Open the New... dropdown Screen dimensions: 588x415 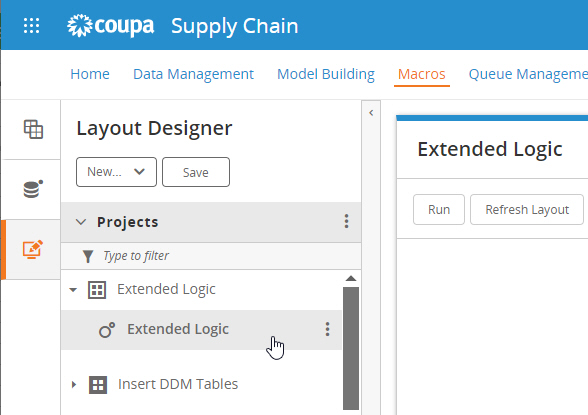[116, 172]
